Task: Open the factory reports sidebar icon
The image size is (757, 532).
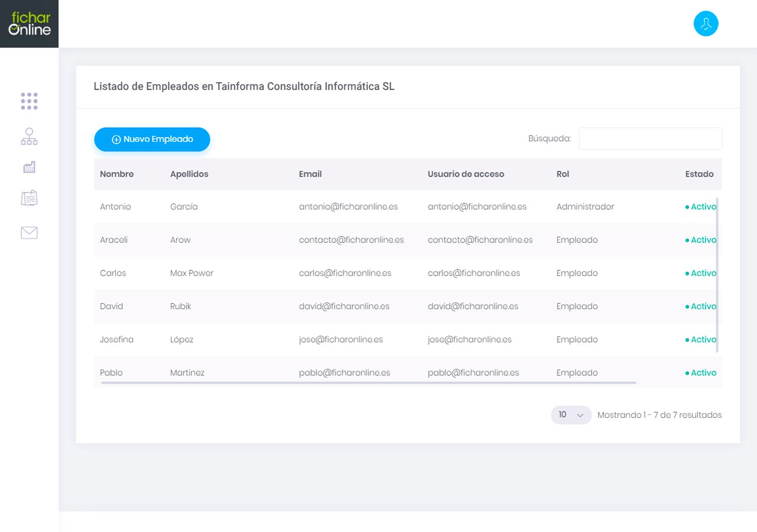Action: 29,167
